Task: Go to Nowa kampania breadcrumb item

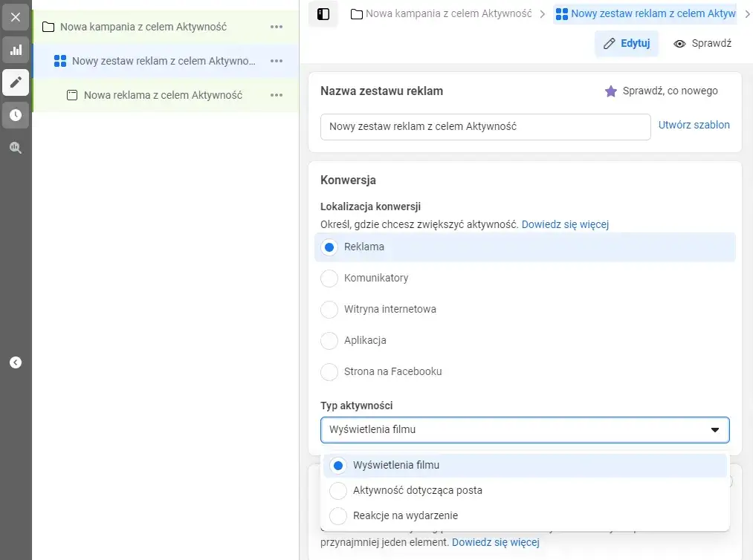Action: pyautogui.click(x=442, y=13)
